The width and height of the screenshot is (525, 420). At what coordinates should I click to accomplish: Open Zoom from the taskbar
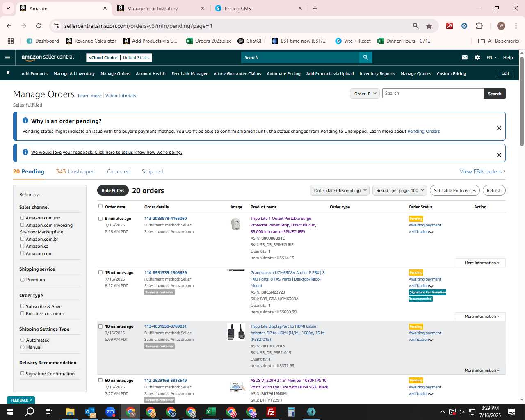tap(110, 412)
